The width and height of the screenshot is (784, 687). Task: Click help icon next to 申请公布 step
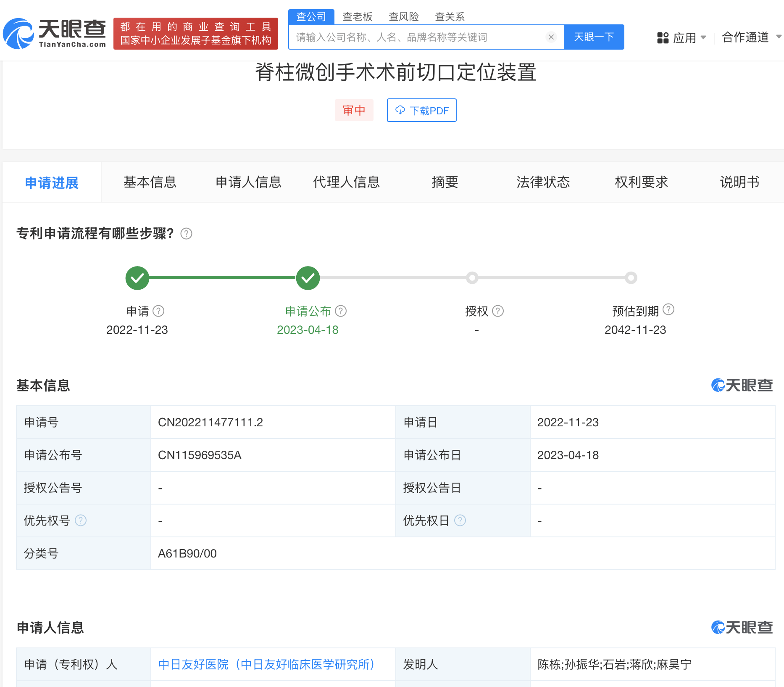(x=341, y=311)
